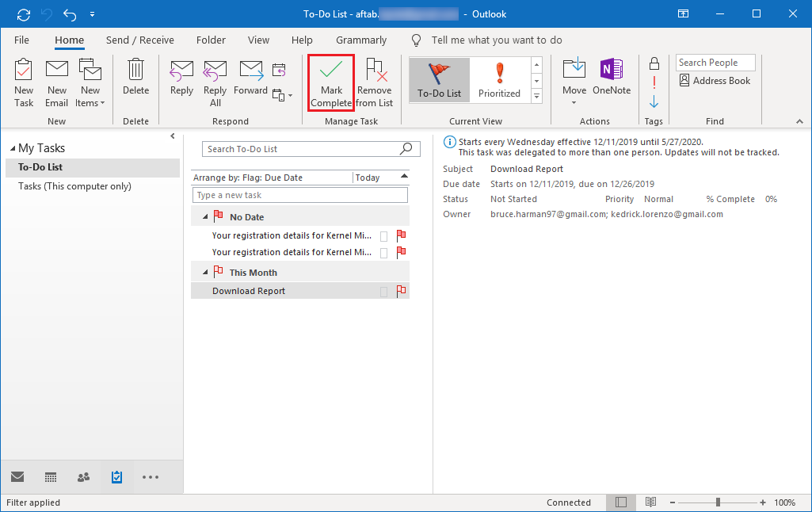Open the Grammarly tab
This screenshot has width=812, height=512.
[x=361, y=40]
